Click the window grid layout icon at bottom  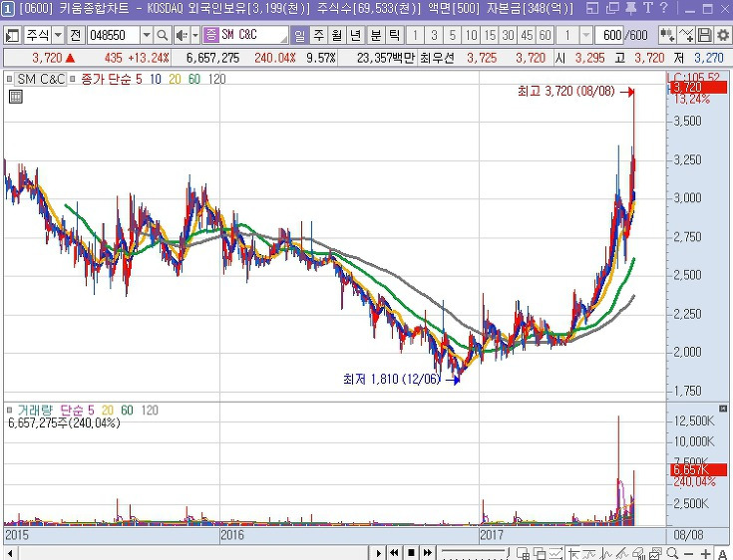point(524,553)
